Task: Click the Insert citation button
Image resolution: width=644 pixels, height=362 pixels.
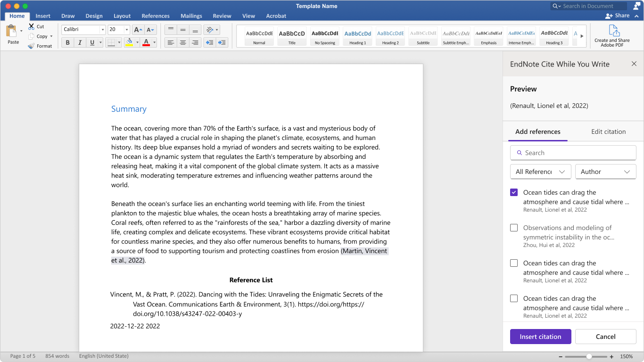Action: coord(541,337)
